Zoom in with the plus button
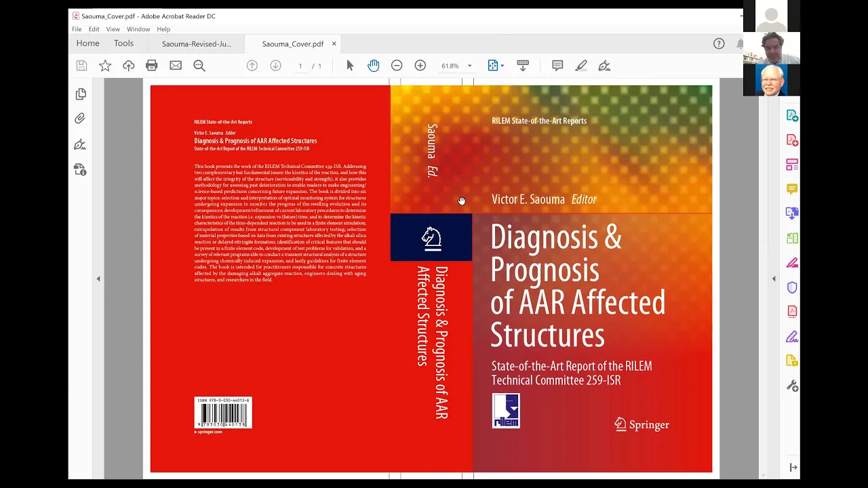The image size is (868, 488). 420,66
